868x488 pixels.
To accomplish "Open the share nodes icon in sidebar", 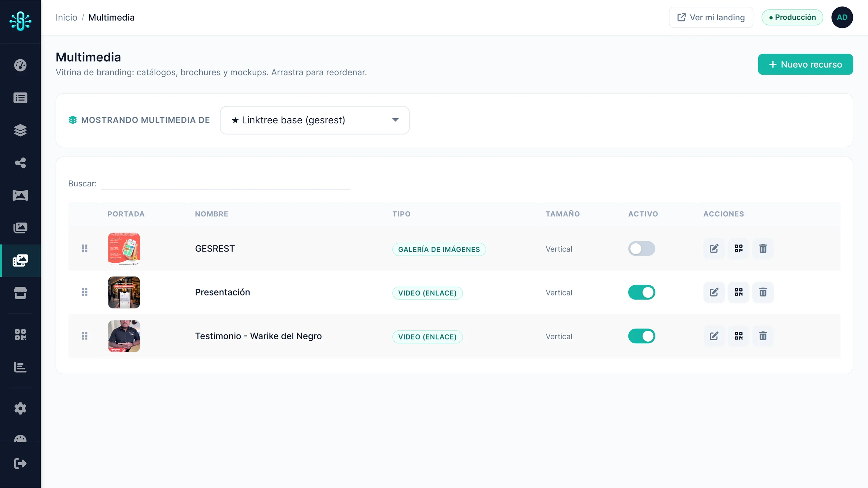I will 20,163.
